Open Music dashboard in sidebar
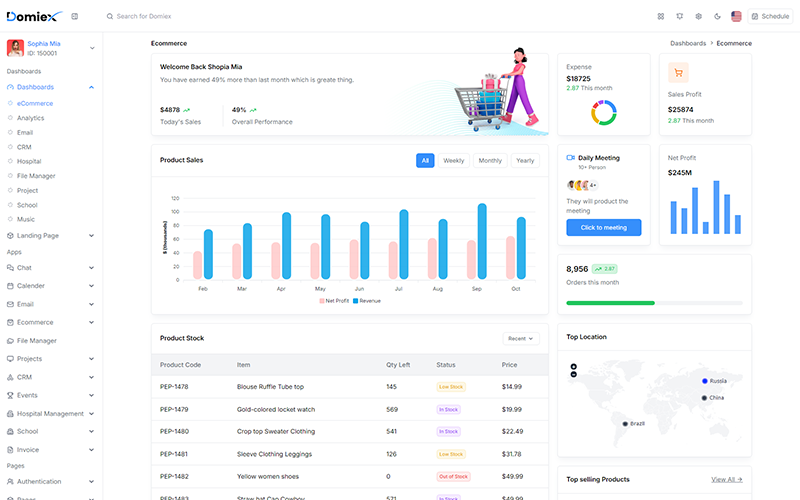Screen dimensions: 800x500 click(x=26, y=219)
